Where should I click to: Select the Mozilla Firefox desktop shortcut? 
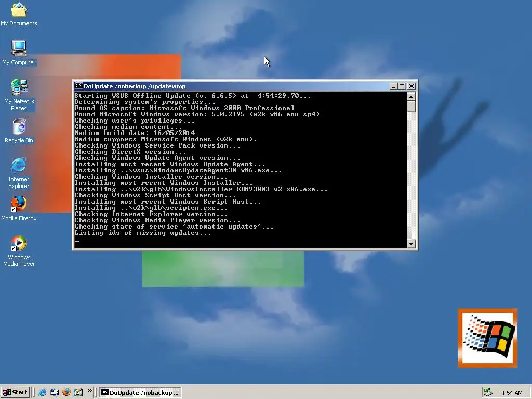19,209
